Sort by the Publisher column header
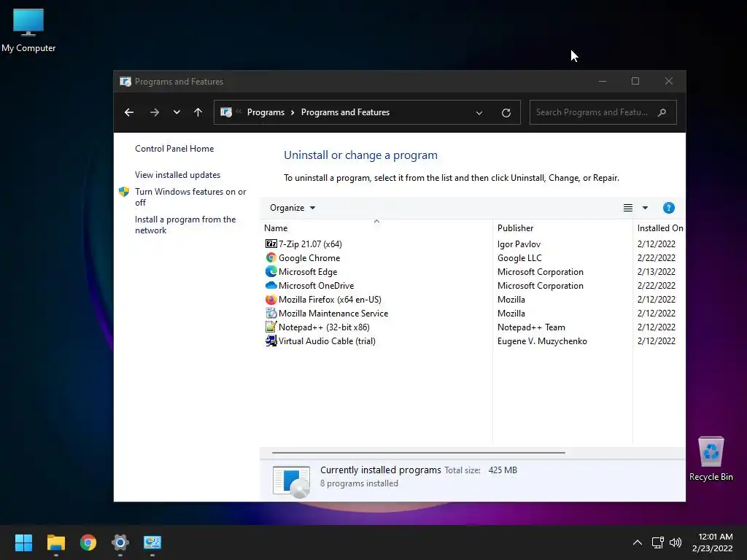Image resolution: width=747 pixels, height=560 pixels. (562, 227)
